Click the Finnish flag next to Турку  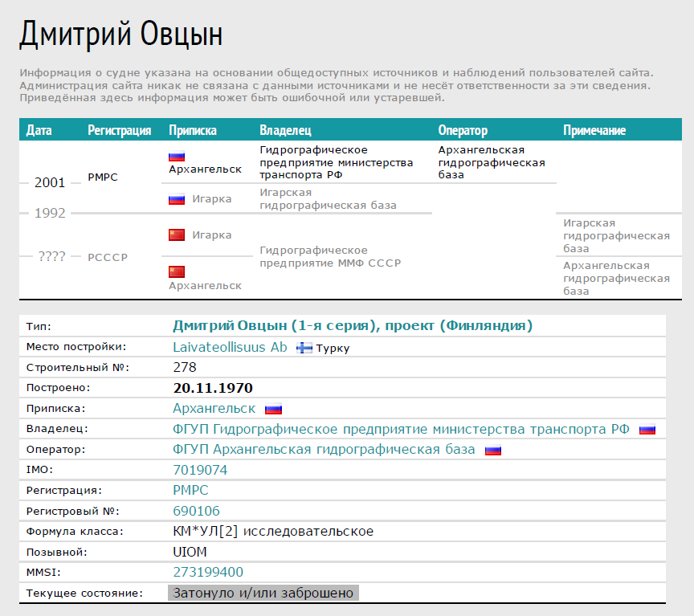click(x=304, y=348)
